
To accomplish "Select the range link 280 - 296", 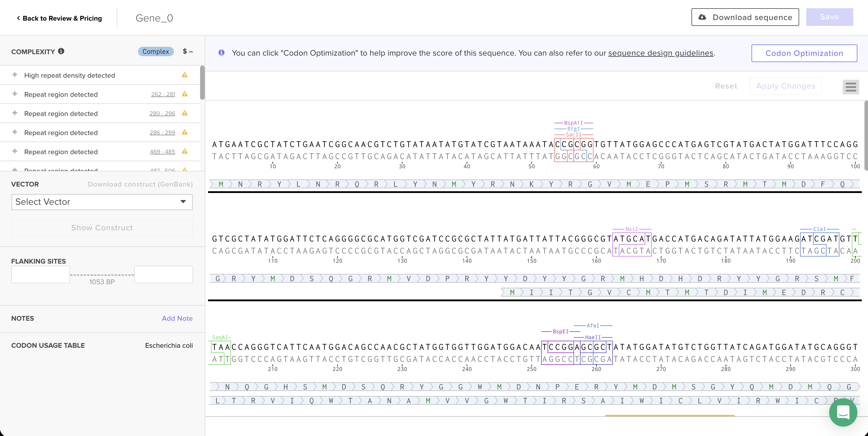I will point(163,113).
